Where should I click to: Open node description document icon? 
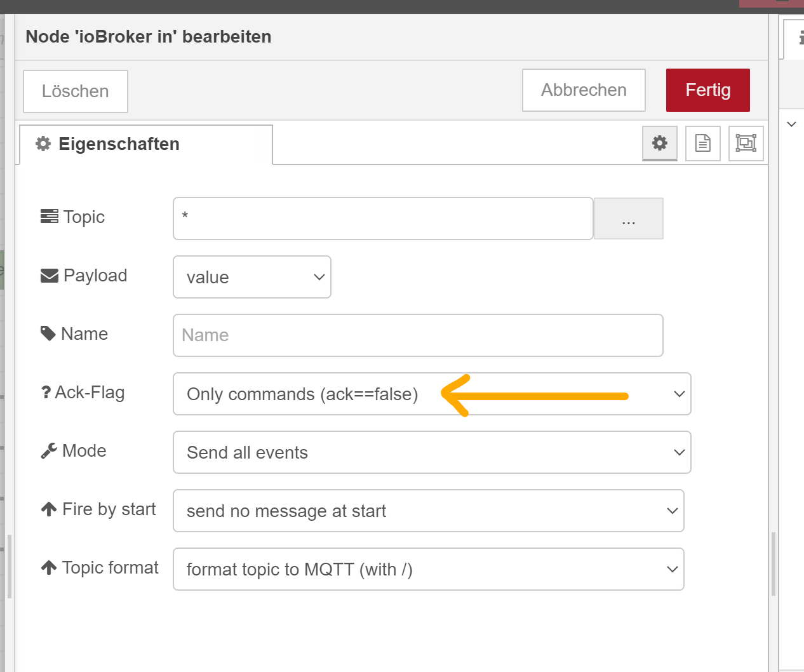pos(703,143)
